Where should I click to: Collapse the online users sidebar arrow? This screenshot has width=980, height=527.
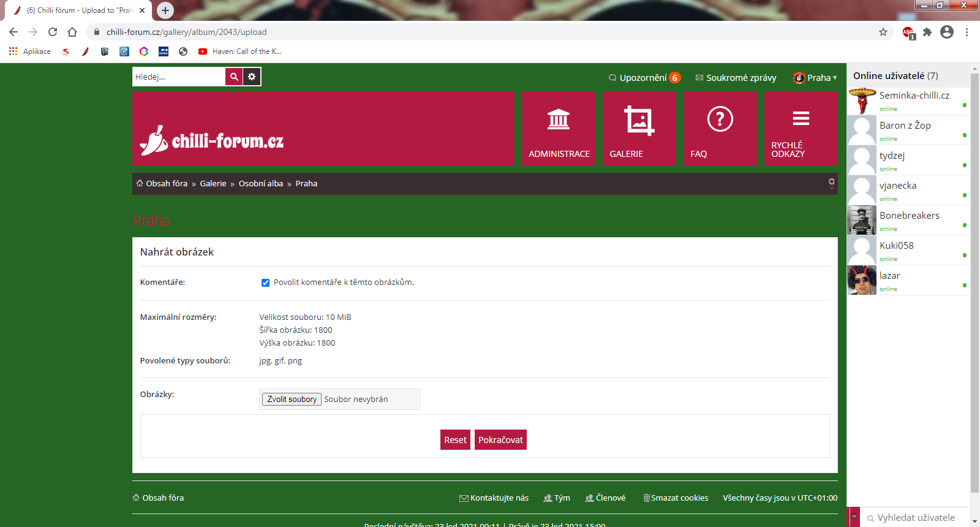[854, 517]
